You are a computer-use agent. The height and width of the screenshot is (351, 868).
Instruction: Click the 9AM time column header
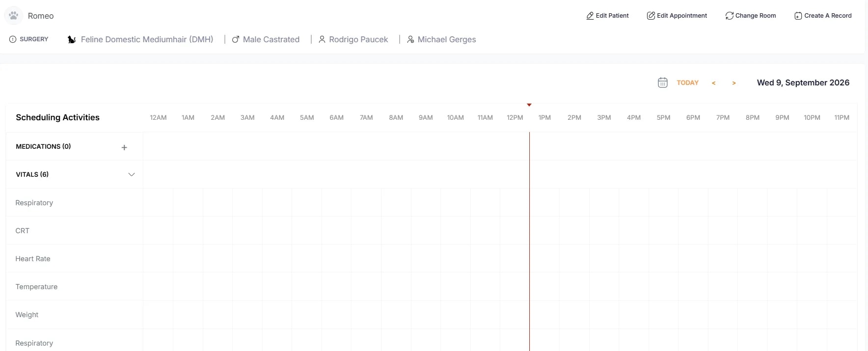pos(426,117)
